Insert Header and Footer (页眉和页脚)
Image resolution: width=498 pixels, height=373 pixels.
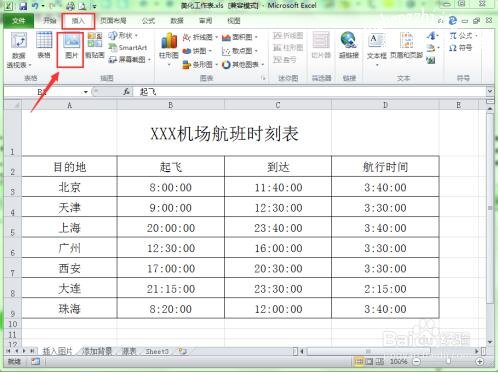406,45
